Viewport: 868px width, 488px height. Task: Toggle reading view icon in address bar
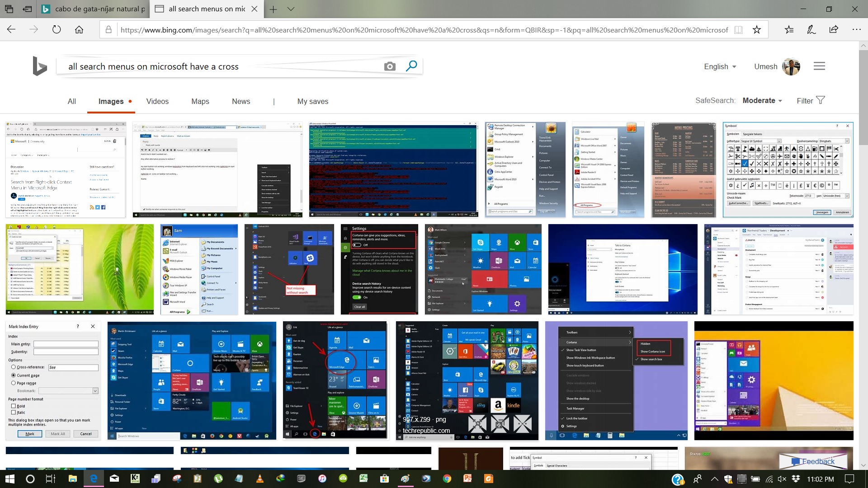tap(738, 30)
